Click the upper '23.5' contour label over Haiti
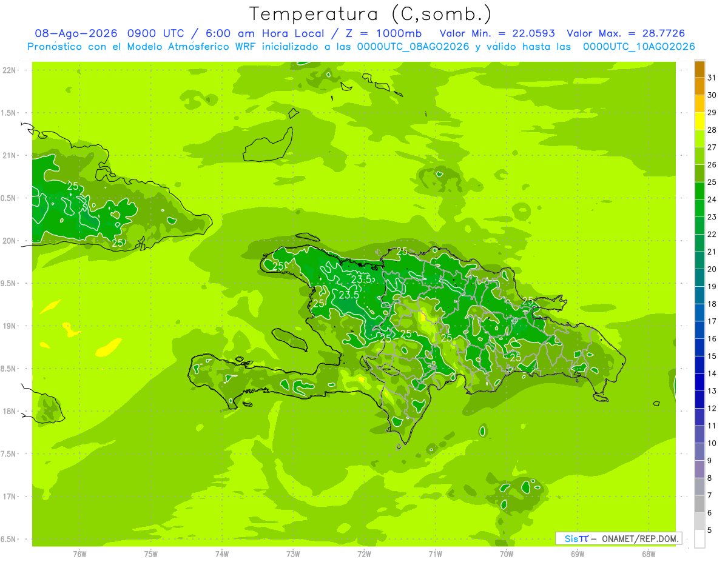The height and width of the screenshot is (562, 728). (x=361, y=279)
